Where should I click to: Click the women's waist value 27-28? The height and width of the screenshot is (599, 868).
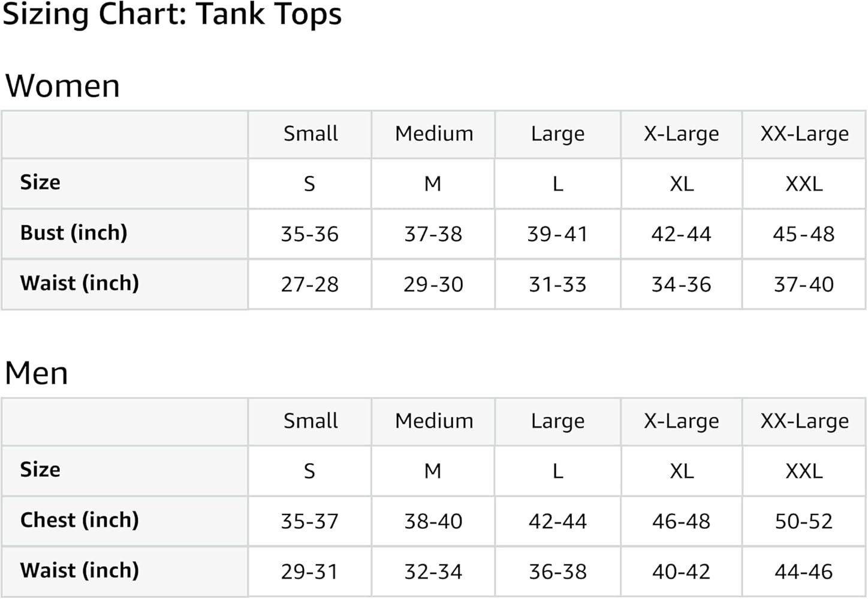pyautogui.click(x=310, y=285)
